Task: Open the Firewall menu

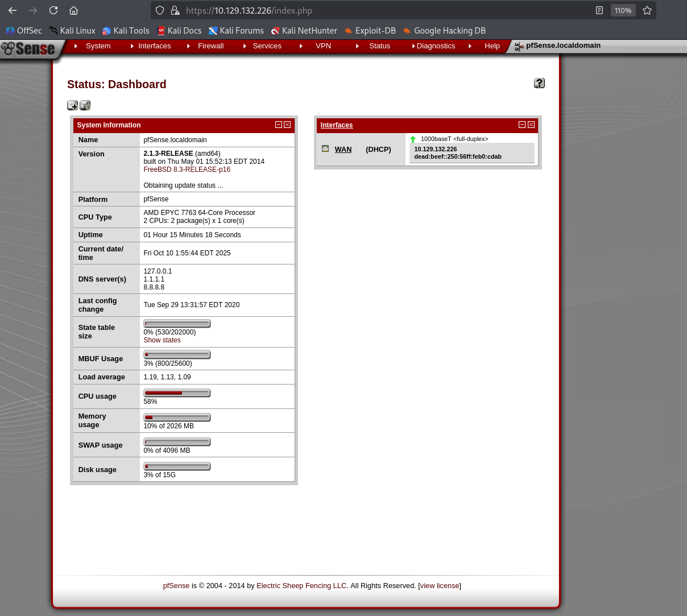Action: pyautogui.click(x=210, y=46)
